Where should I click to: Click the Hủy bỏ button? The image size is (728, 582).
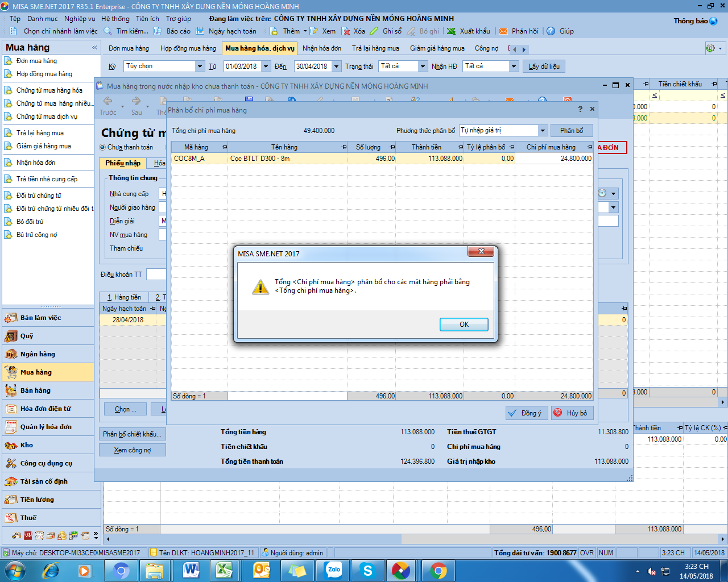point(572,413)
